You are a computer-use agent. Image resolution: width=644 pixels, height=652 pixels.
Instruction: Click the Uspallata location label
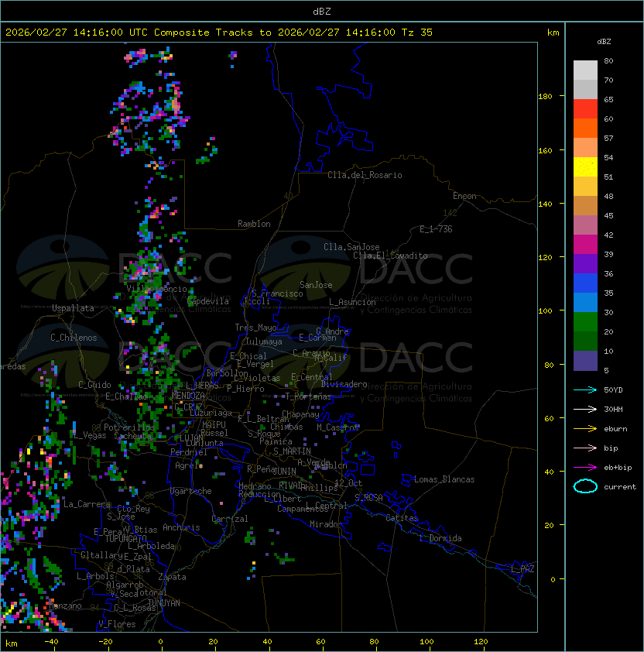pos(73,308)
